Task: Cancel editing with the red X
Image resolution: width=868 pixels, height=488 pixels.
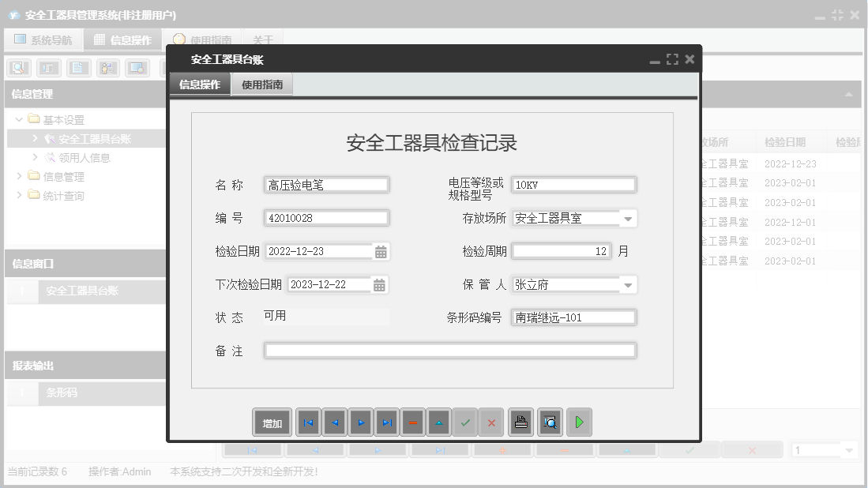Action: (490, 422)
